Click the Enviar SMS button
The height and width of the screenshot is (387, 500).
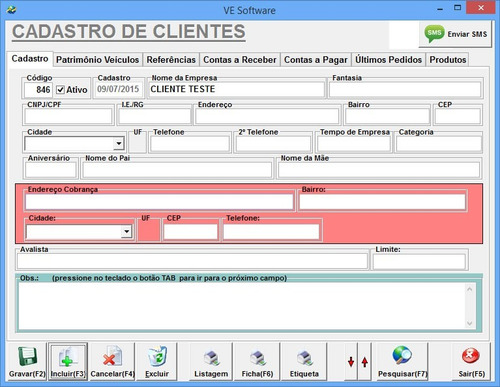[x=455, y=34]
